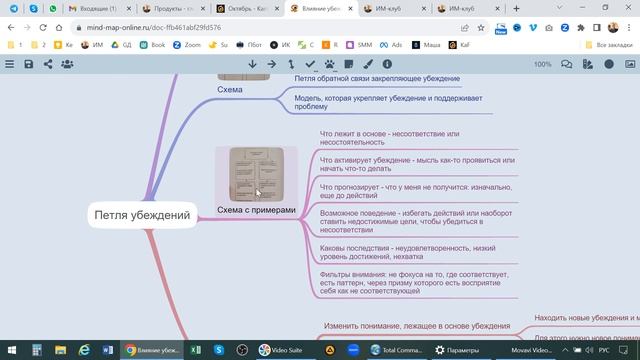Open the extensions puzzle icon
The width and height of the screenshot is (640, 360).
581,28
